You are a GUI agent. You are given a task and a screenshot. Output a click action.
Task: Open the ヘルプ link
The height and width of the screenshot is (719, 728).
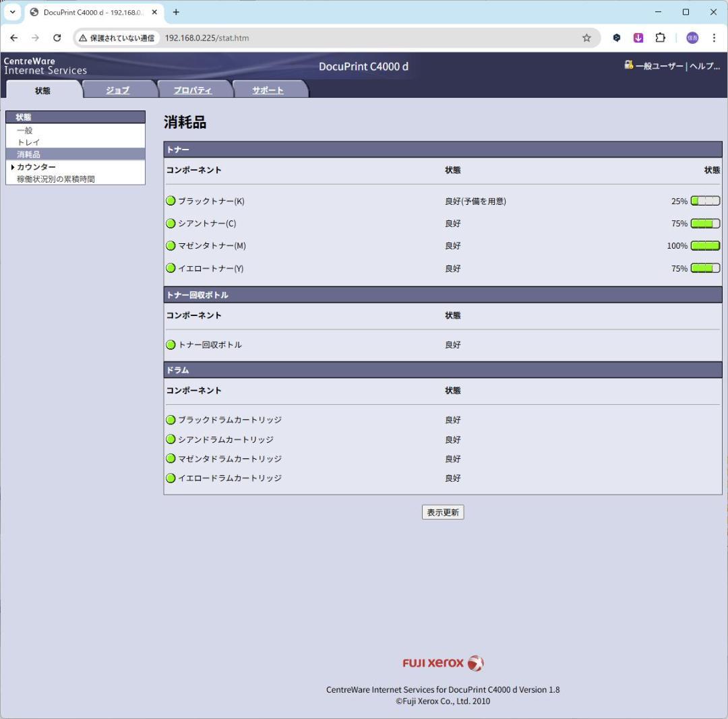coord(704,66)
